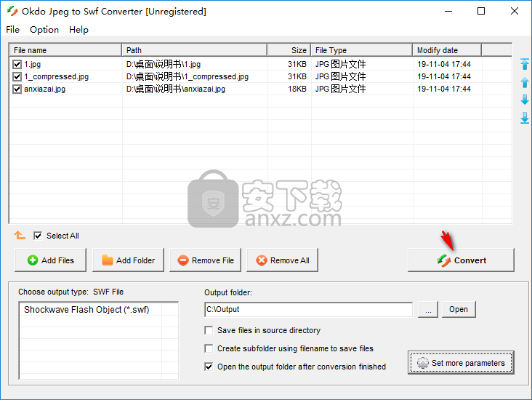Sort list by File Type column header
Viewport: 532px width, 400px height.
click(x=362, y=50)
